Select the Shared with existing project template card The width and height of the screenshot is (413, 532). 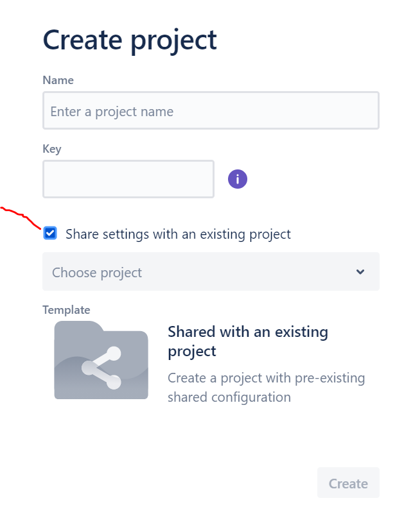211,363
